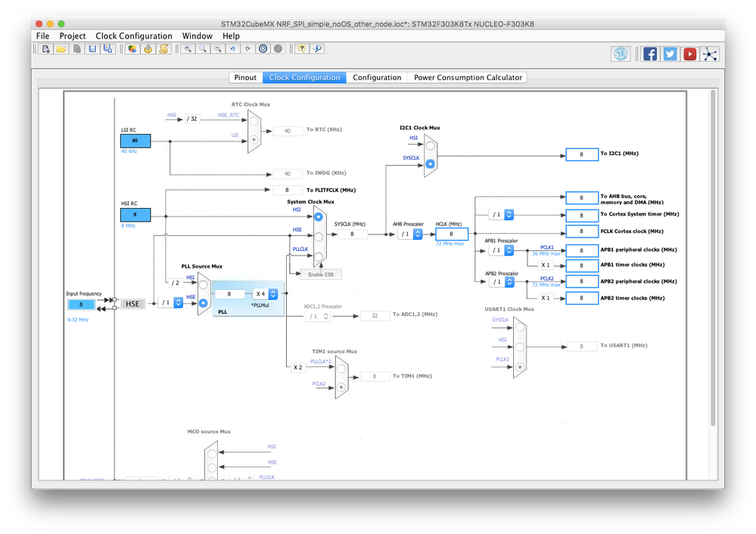Click the grayed-out import project icon
The height and width of the screenshot is (534, 756).
(x=76, y=48)
